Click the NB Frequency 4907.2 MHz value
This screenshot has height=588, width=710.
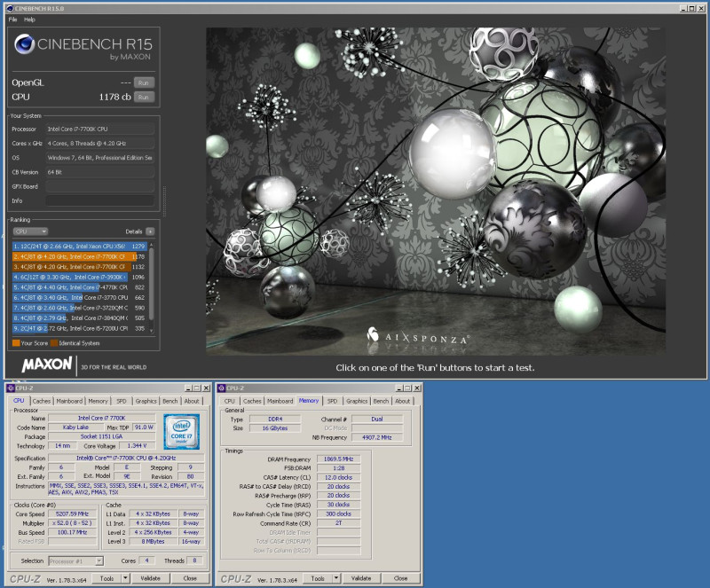pyautogui.click(x=376, y=437)
